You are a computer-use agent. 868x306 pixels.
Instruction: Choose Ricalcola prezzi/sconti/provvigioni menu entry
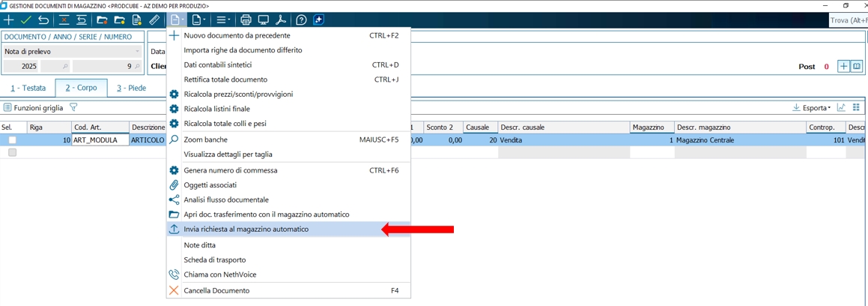click(238, 94)
